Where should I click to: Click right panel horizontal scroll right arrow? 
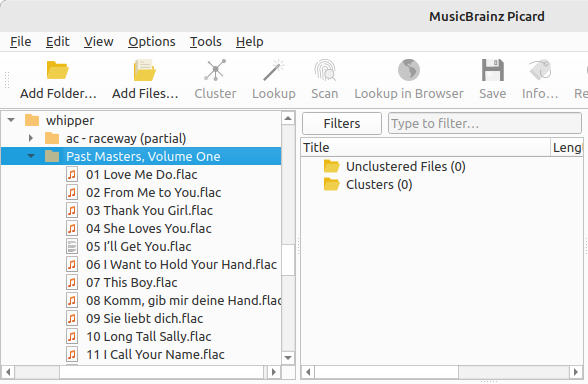pyautogui.click(x=576, y=372)
